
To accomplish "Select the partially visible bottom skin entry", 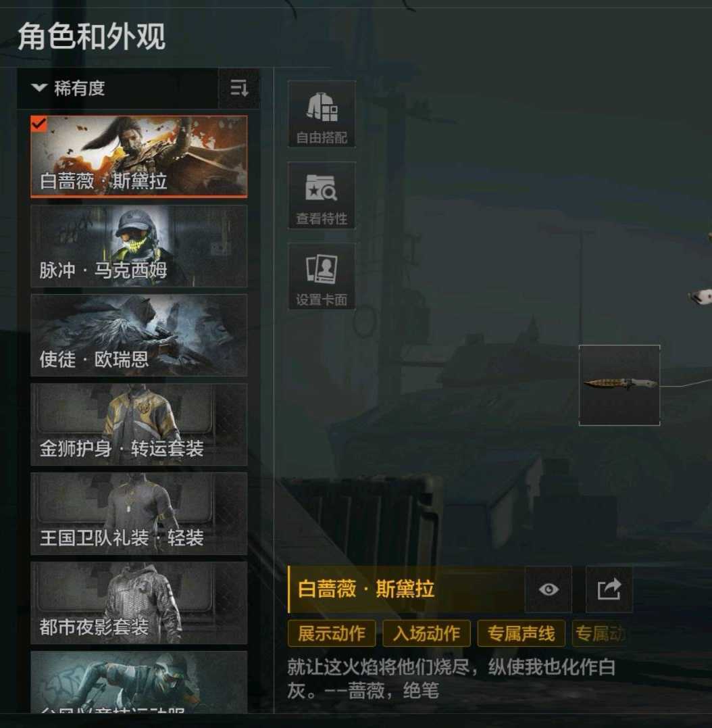I will coord(139,682).
